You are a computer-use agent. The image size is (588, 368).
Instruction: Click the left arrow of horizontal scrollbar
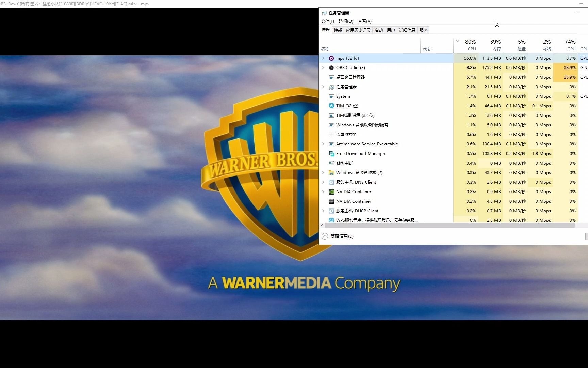322,225
